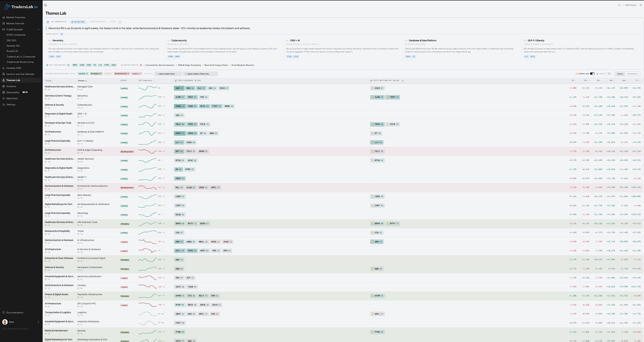This screenshot has height=342, width=644.
Task: Open Nasdaq 100 breadth page
Action: point(12,46)
